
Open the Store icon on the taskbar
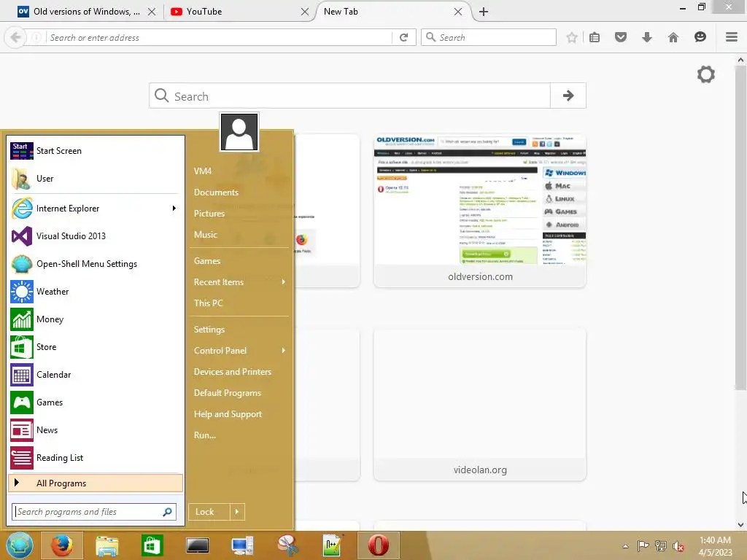point(152,545)
